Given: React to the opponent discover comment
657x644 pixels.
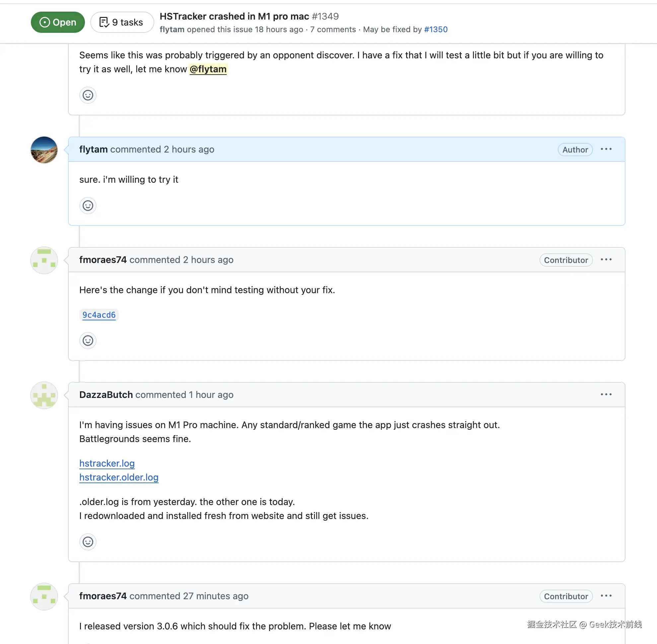Looking at the screenshot, I should pyautogui.click(x=88, y=96).
